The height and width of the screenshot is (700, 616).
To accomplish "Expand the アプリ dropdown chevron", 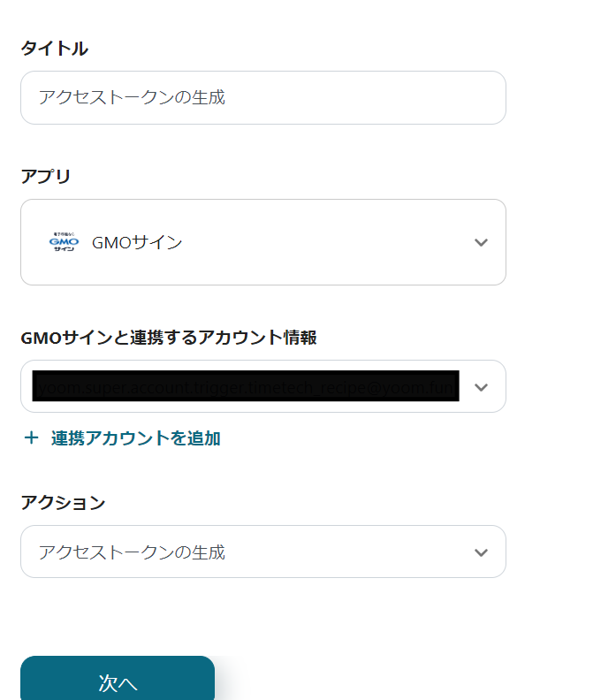I will [481, 242].
